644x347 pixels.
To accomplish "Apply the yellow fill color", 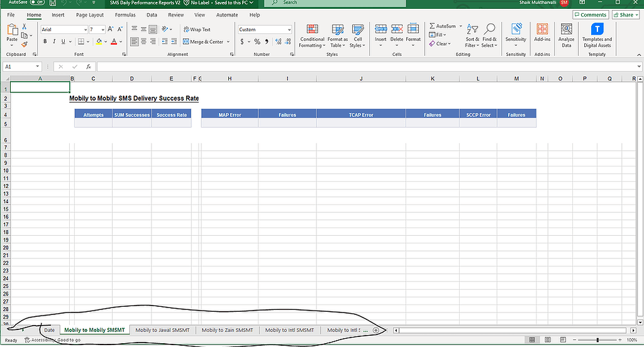I will (99, 41).
